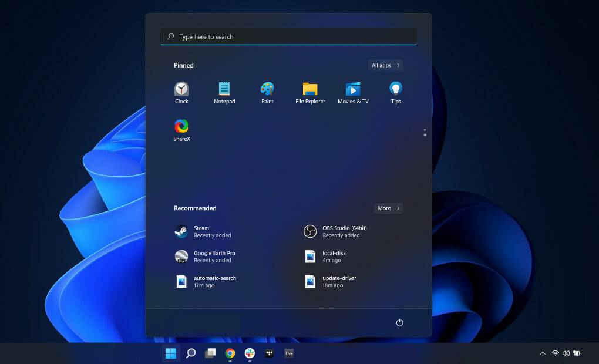
Task: Show hidden icons in system tray
Action: pos(542,353)
